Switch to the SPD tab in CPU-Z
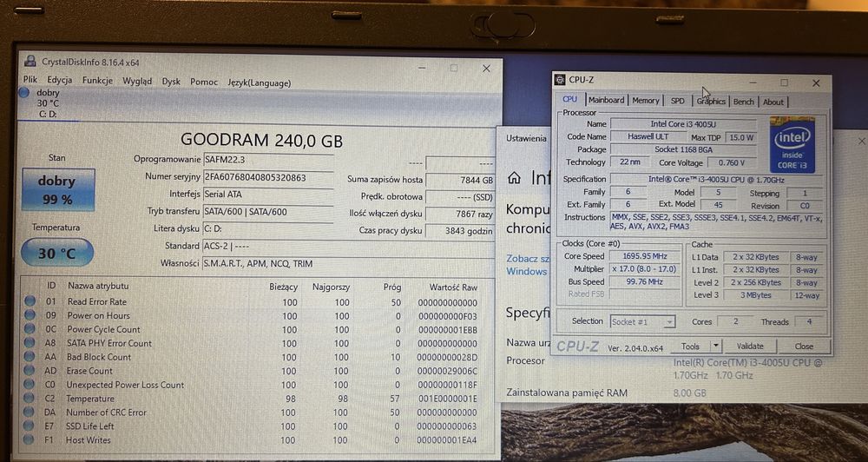This screenshot has height=462, width=868. pyautogui.click(x=678, y=102)
